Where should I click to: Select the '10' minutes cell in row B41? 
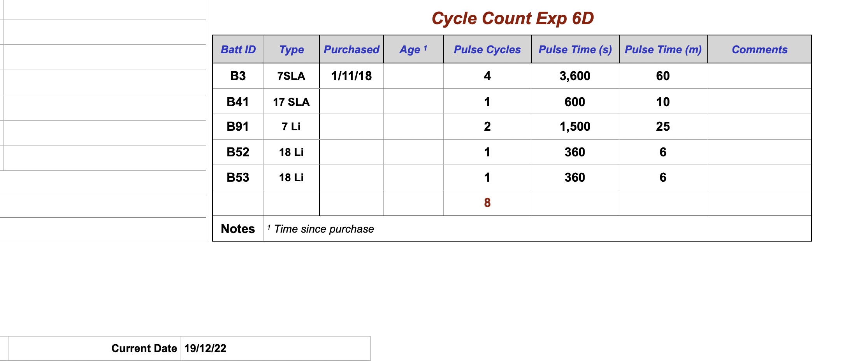pyautogui.click(x=663, y=102)
